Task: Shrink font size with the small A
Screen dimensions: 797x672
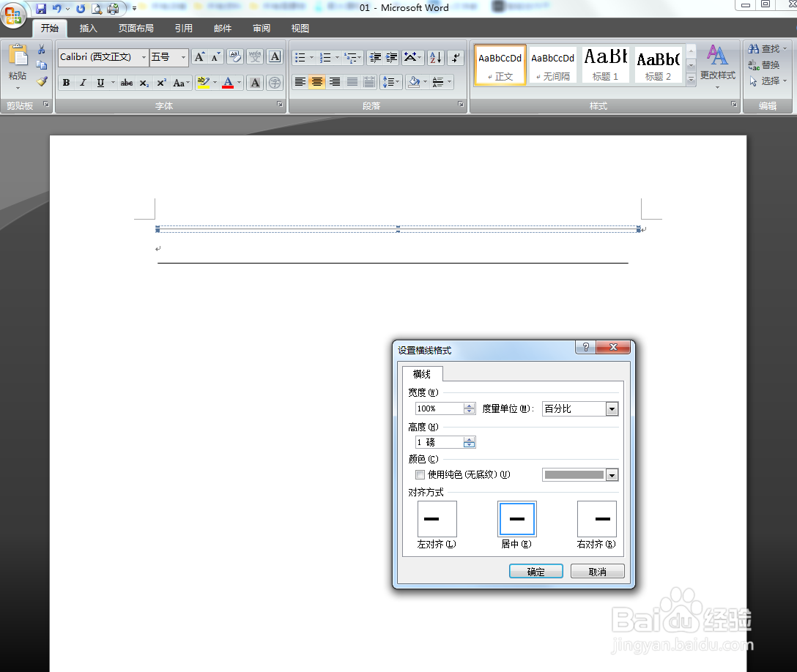Action: 216,57
